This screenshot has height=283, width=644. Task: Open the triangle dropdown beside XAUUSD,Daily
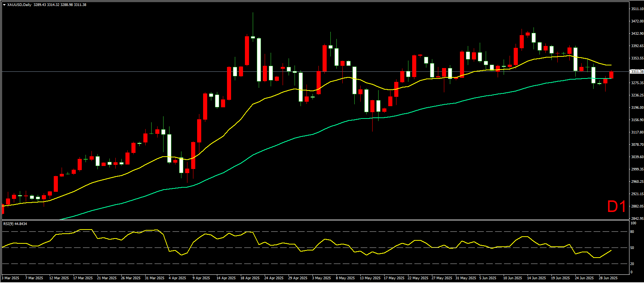pos(4,5)
